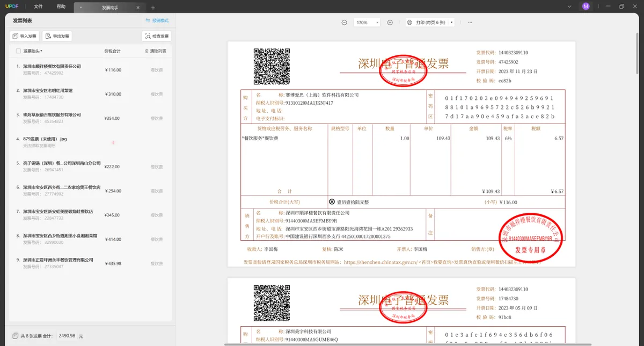This screenshot has height=346, width=644.
Task: Add a new tab with plus
Action: pos(153,8)
